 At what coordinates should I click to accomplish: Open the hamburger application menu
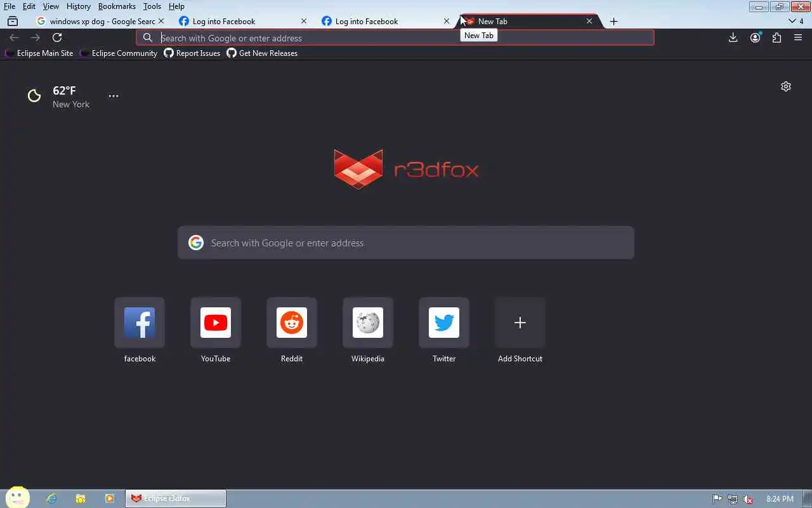(x=798, y=38)
